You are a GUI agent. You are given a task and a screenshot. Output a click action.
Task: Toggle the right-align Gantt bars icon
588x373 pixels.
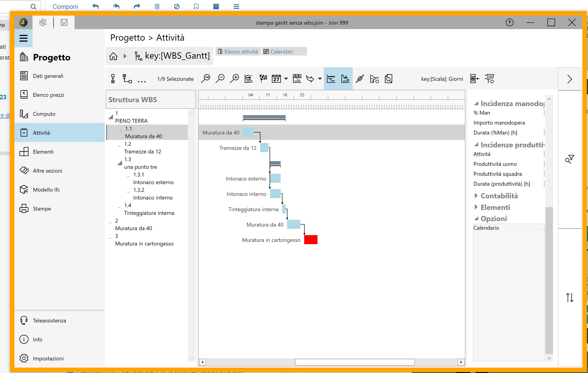[x=345, y=79]
